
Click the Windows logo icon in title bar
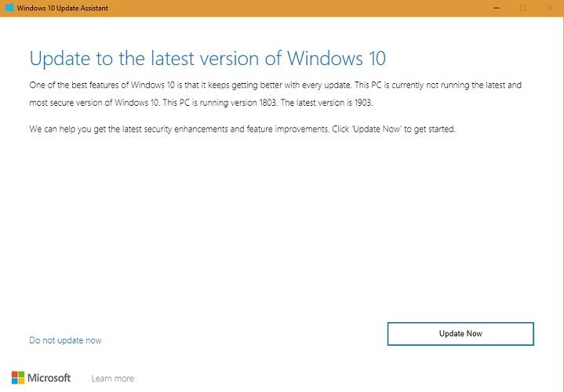coord(9,8)
